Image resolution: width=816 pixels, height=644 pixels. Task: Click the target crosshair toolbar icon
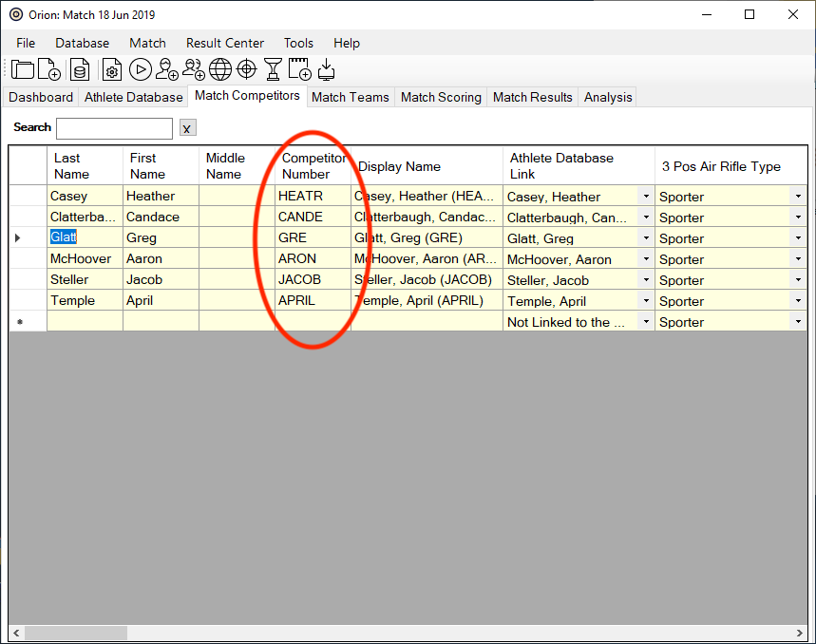247,69
